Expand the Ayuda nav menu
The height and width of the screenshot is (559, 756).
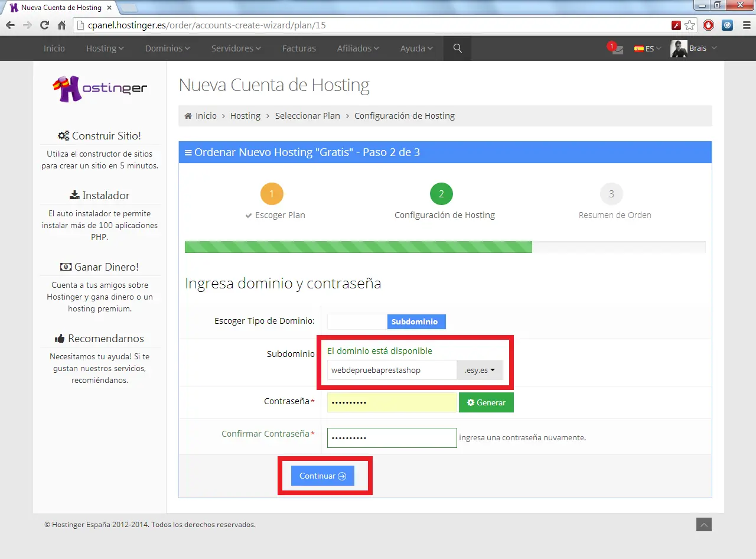point(416,48)
